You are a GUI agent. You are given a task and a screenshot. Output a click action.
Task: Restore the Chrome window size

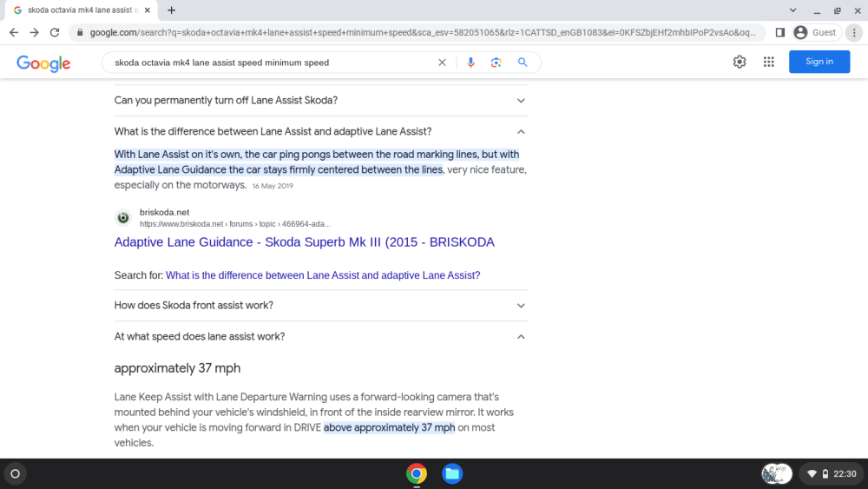tap(837, 10)
